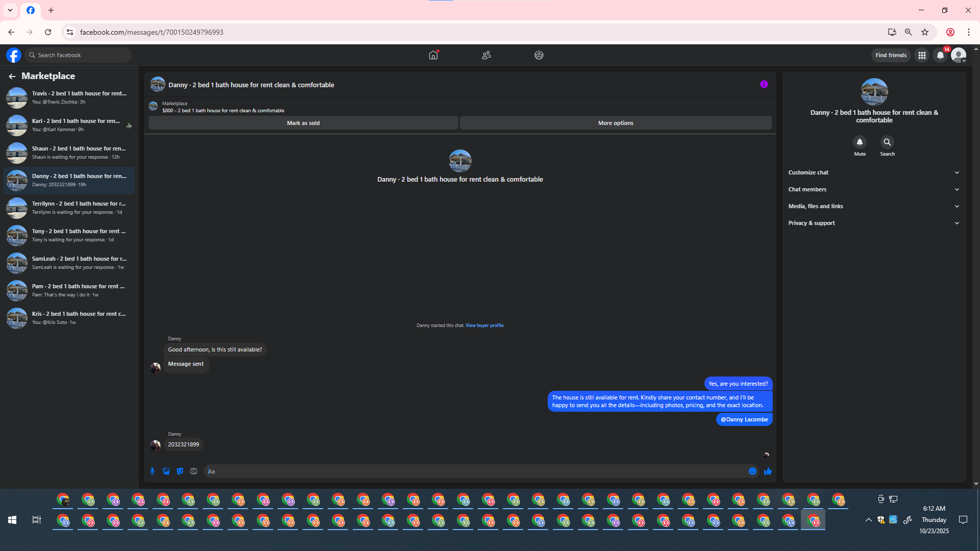Open the notifications bell in the header
Screen dimensions: 980x551
[x=940, y=55]
